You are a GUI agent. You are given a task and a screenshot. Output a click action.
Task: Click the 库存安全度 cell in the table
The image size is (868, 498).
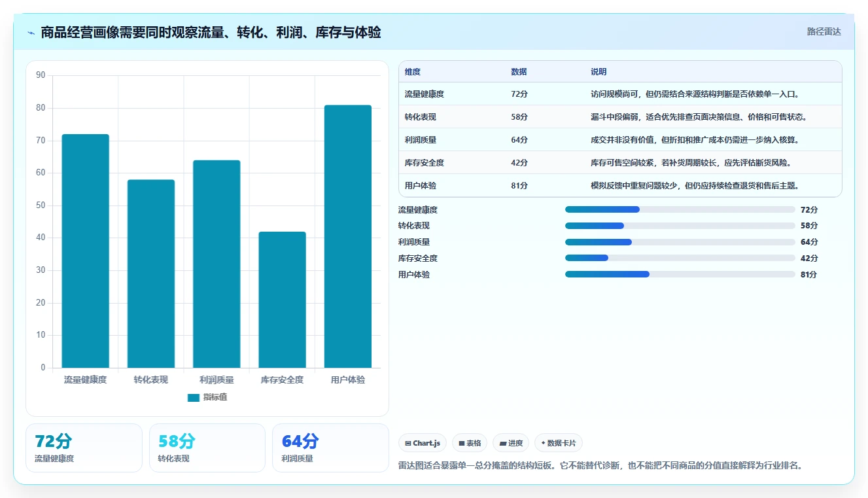[x=425, y=163]
